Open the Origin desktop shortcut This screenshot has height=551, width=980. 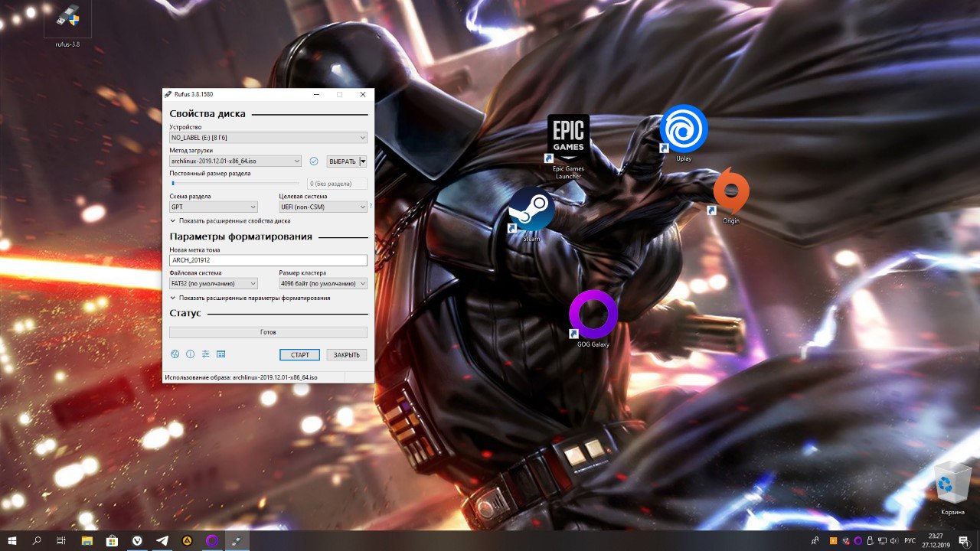[730, 197]
